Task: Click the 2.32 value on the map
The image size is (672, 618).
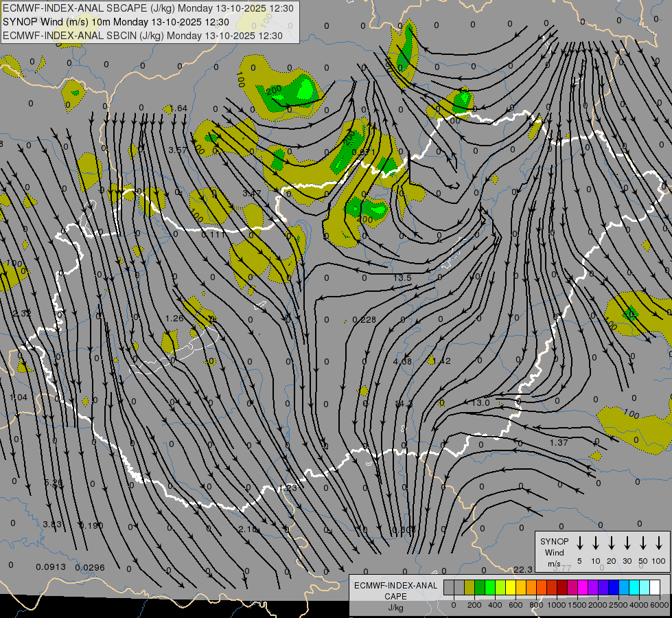Action: pyautogui.click(x=21, y=314)
